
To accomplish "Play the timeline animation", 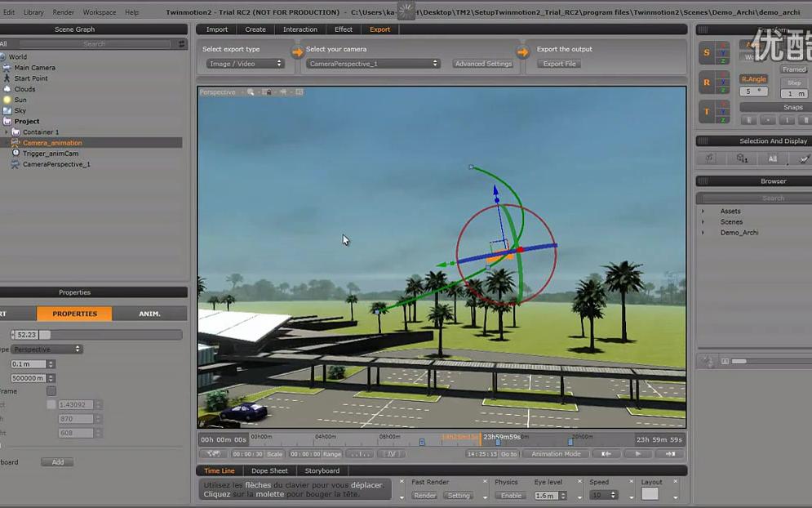I will pos(638,454).
